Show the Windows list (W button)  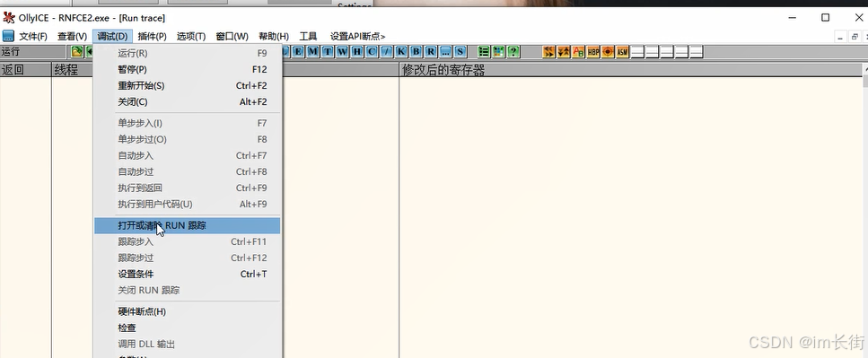343,52
